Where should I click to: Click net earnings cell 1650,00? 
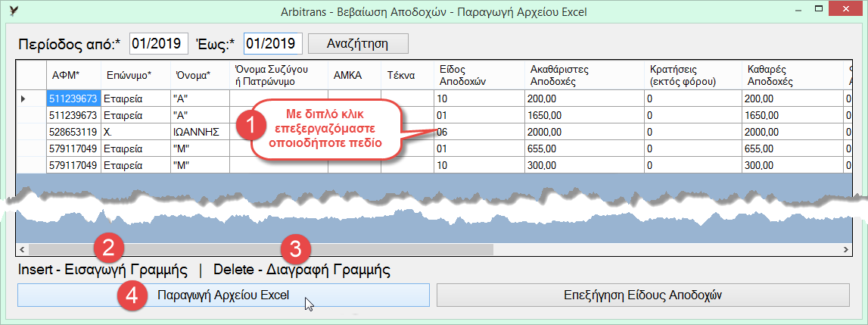792,115
